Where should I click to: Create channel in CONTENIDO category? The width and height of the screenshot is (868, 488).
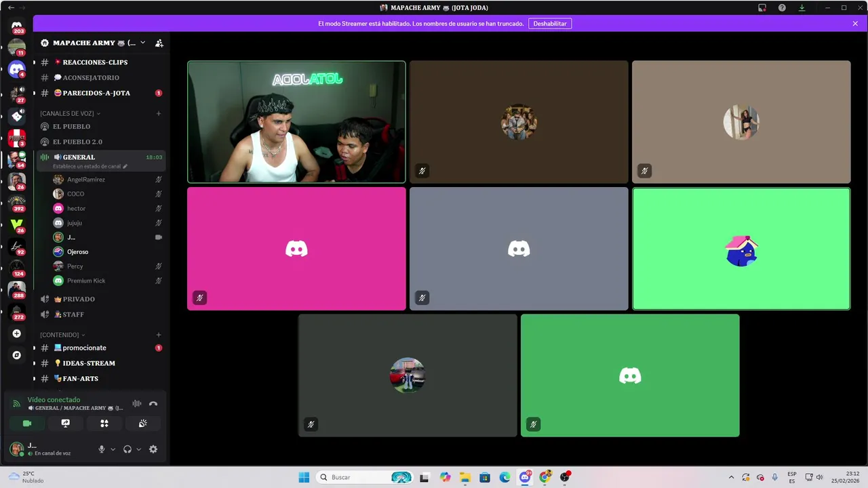click(x=159, y=335)
